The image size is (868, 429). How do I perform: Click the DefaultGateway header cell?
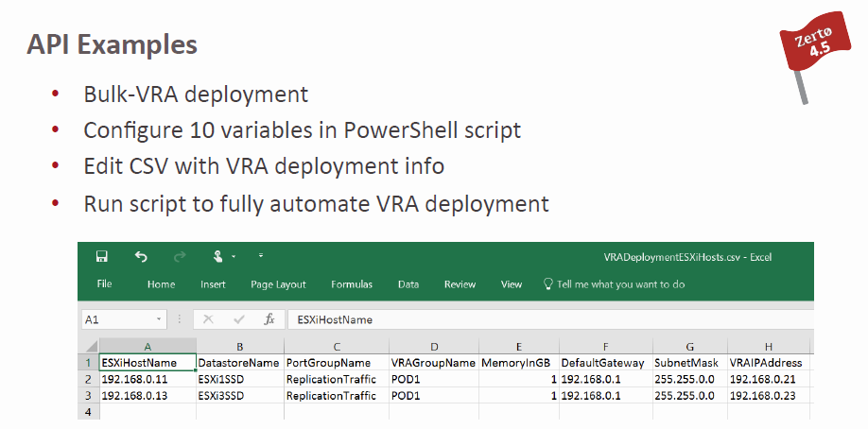tap(605, 363)
